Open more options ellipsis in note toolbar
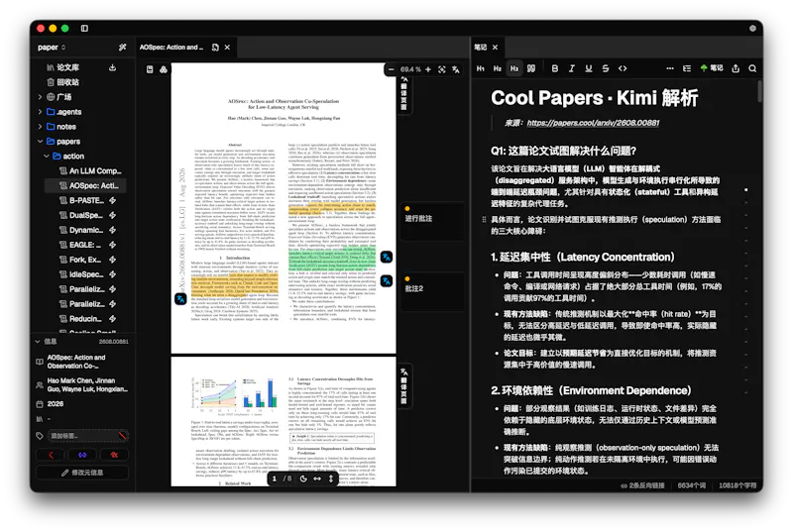Screen dimensions: 793x532 (x=670, y=68)
